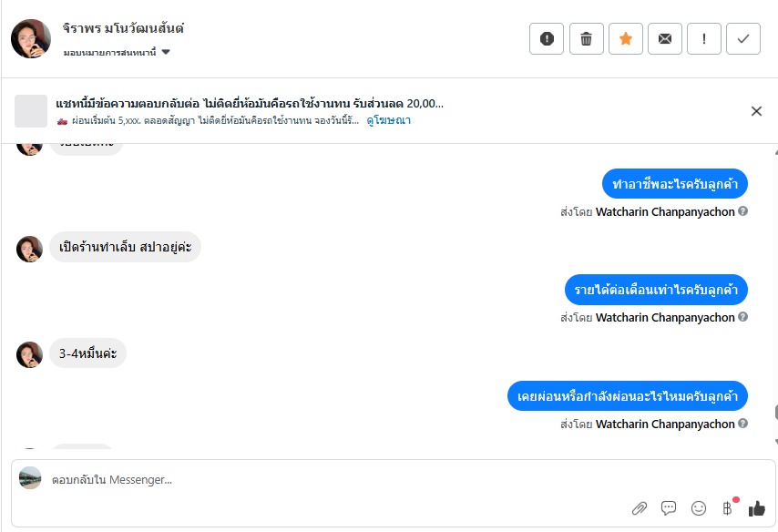Close the ad reply banner
778x532 pixels.
756,111
